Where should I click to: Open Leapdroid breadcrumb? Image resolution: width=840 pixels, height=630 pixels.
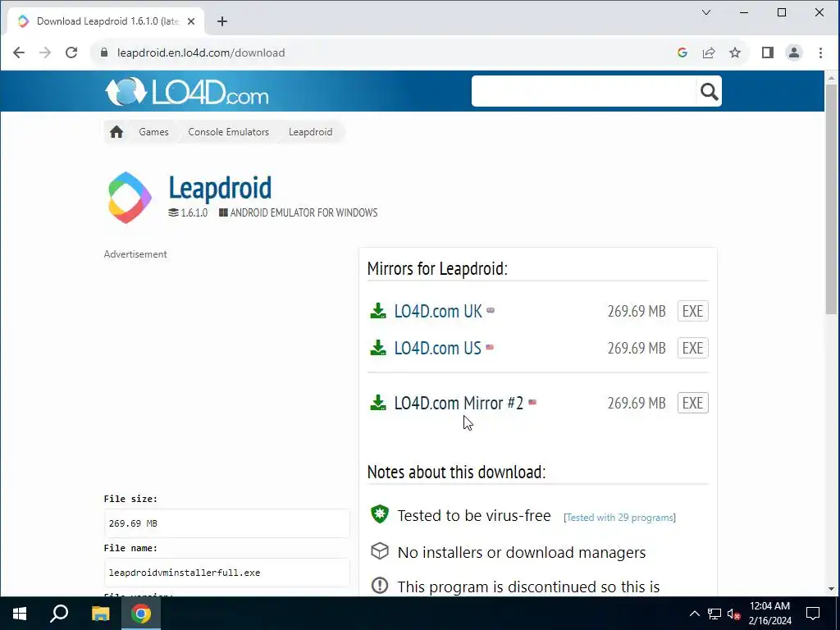tap(310, 132)
